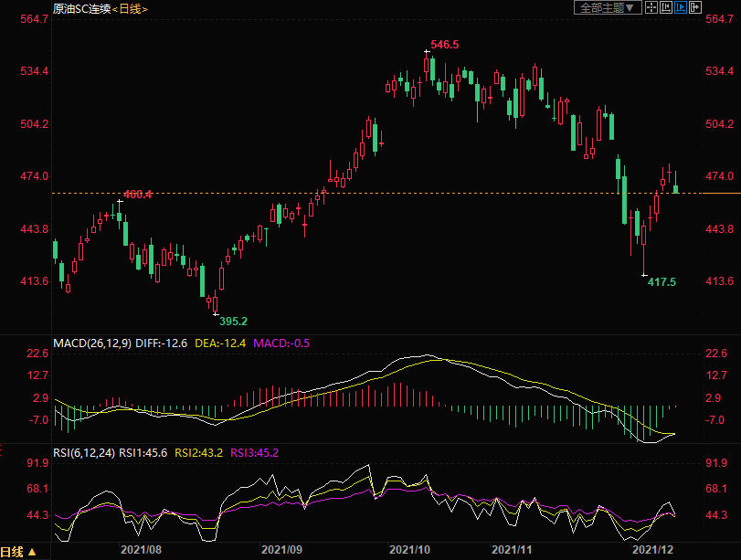Click the panel expand arrow icon at top right
Viewport: 741px width, 560px height.
695,7
